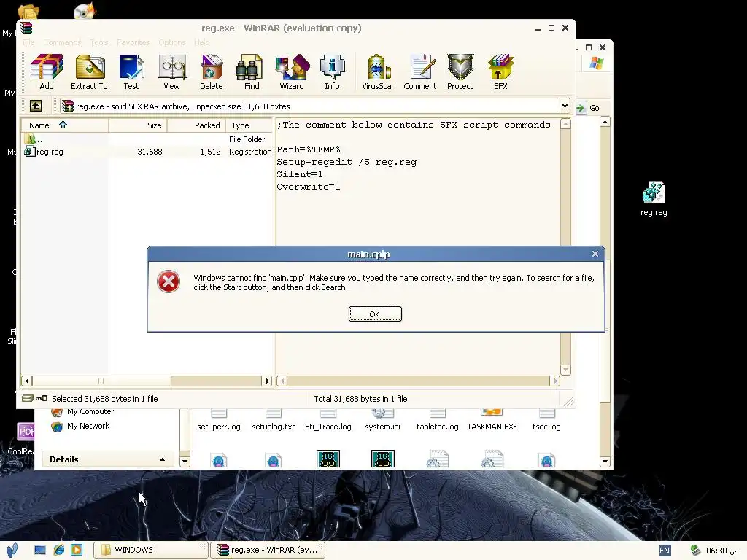The width and height of the screenshot is (747, 560).
Task: Switch to WINDOWS taskbar button
Action: (x=150, y=550)
